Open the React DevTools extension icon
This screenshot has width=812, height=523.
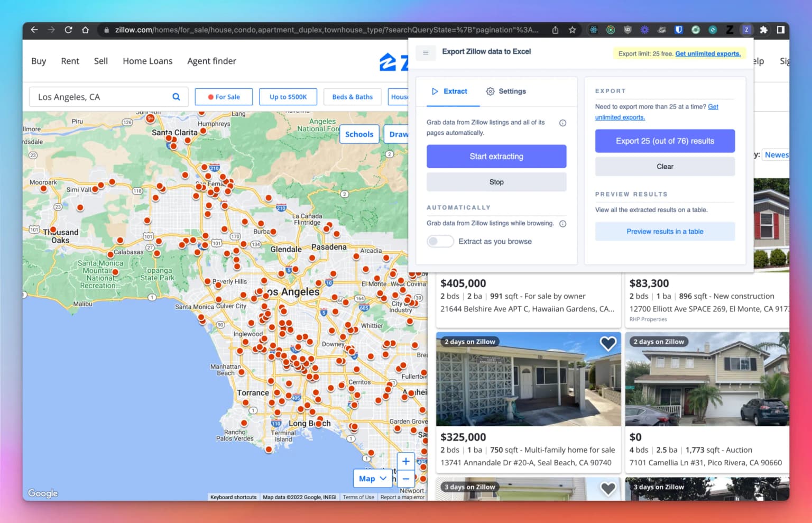pos(594,30)
